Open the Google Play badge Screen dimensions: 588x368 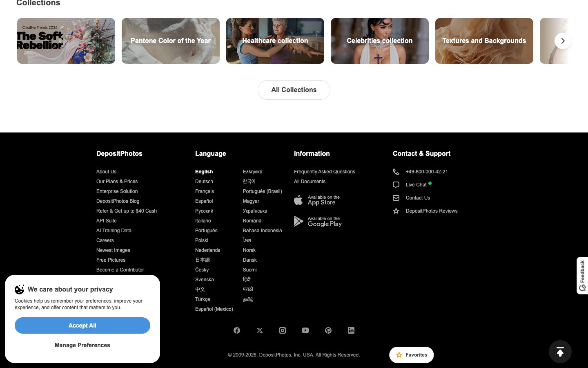pyautogui.click(x=318, y=221)
